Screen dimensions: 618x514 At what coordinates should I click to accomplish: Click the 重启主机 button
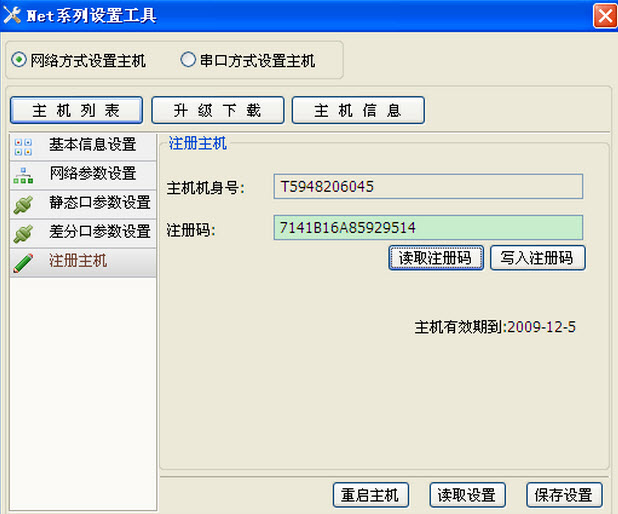(370, 495)
